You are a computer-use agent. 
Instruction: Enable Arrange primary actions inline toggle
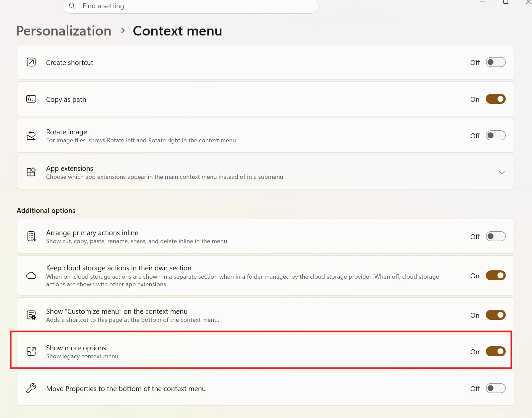tap(496, 237)
